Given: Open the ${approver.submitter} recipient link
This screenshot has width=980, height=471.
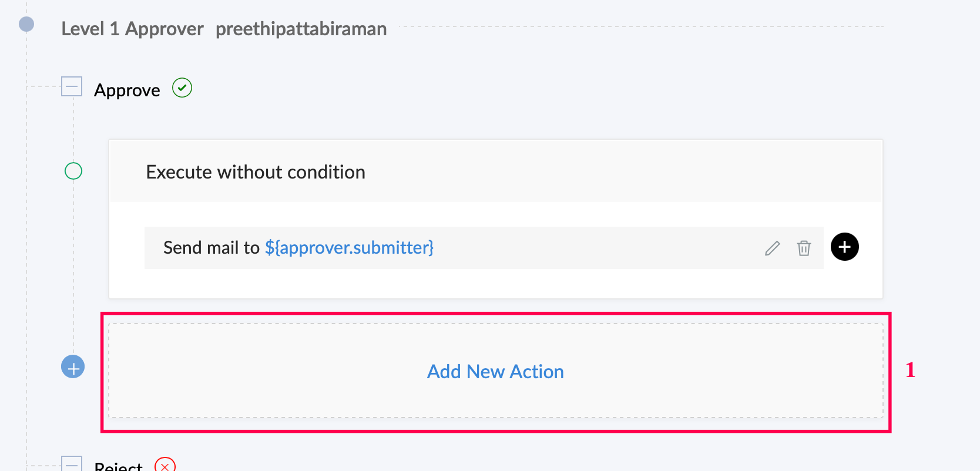Looking at the screenshot, I should [x=349, y=248].
